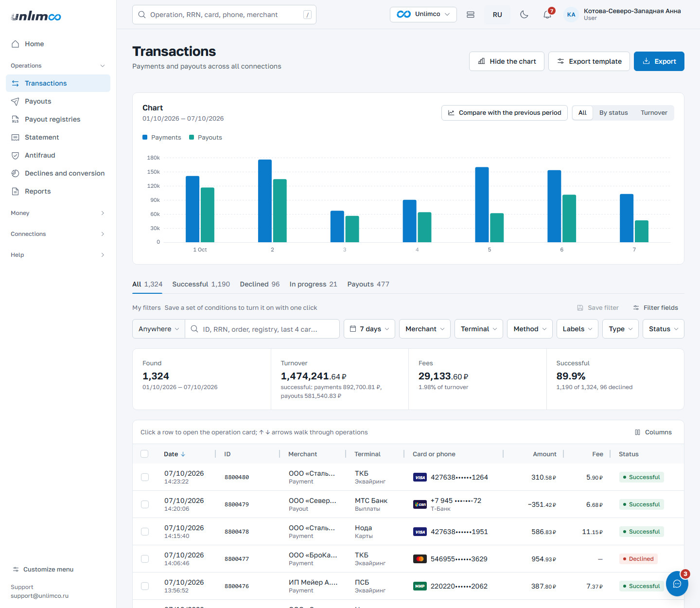This screenshot has width=700, height=608.
Task: Sort the table by Date column
Action: coord(175,454)
